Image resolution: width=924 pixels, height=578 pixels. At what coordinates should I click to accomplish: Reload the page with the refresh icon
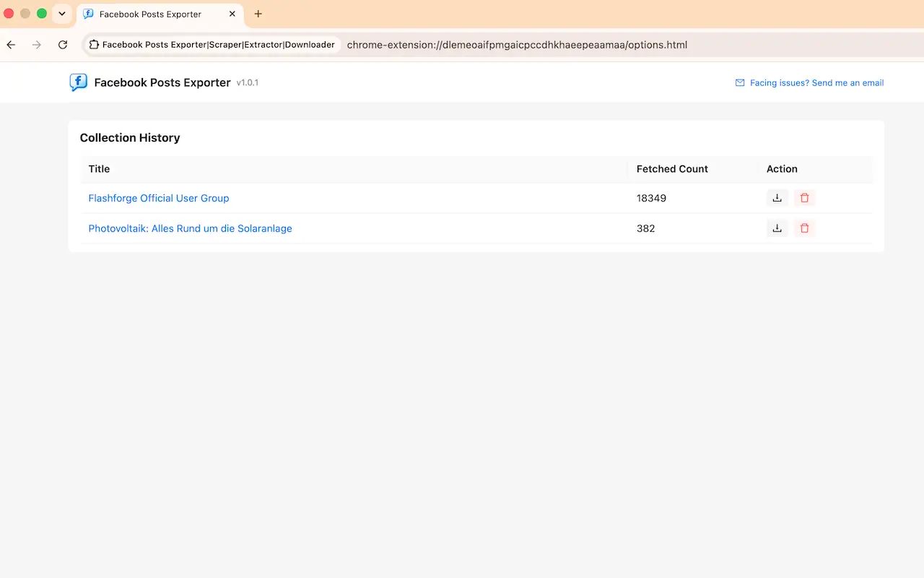tap(63, 45)
